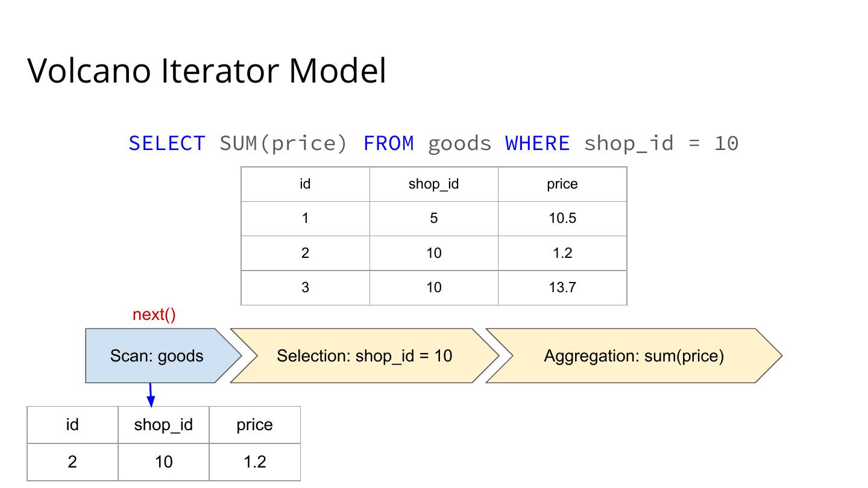Click the id cell with value 3
Viewport: 868px width, 488px height.
coord(305,287)
